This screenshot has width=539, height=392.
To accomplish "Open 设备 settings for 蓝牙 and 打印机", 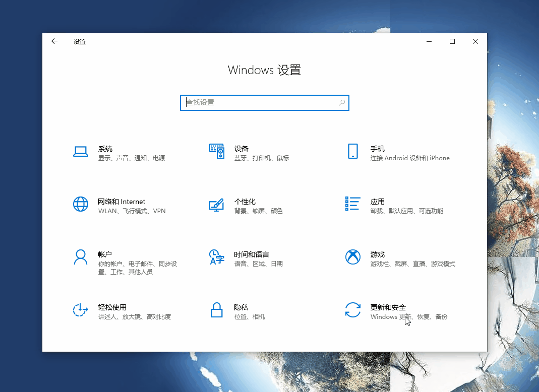I will coord(247,153).
